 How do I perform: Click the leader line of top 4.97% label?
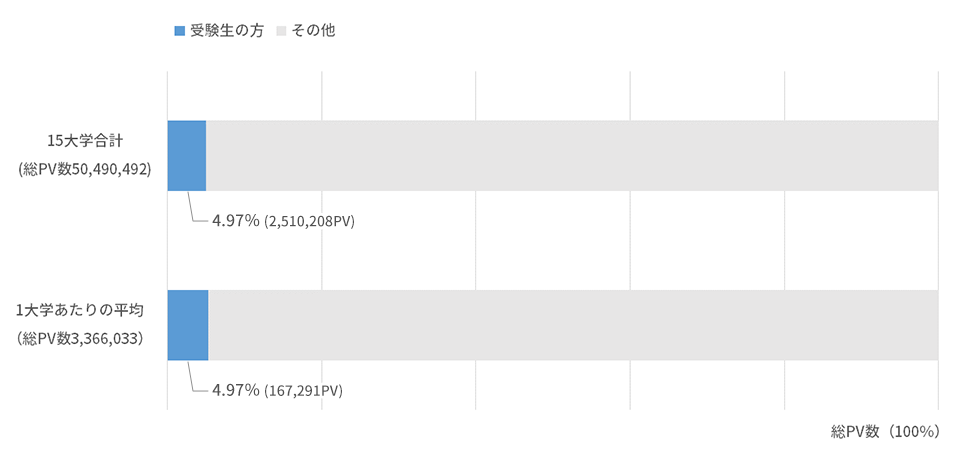[x=196, y=208]
